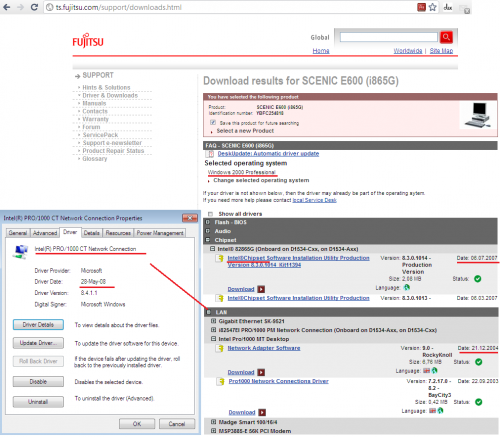This screenshot has width=500, height=437.
Task: Click the Uninstall button
Action: coord(38,402)
